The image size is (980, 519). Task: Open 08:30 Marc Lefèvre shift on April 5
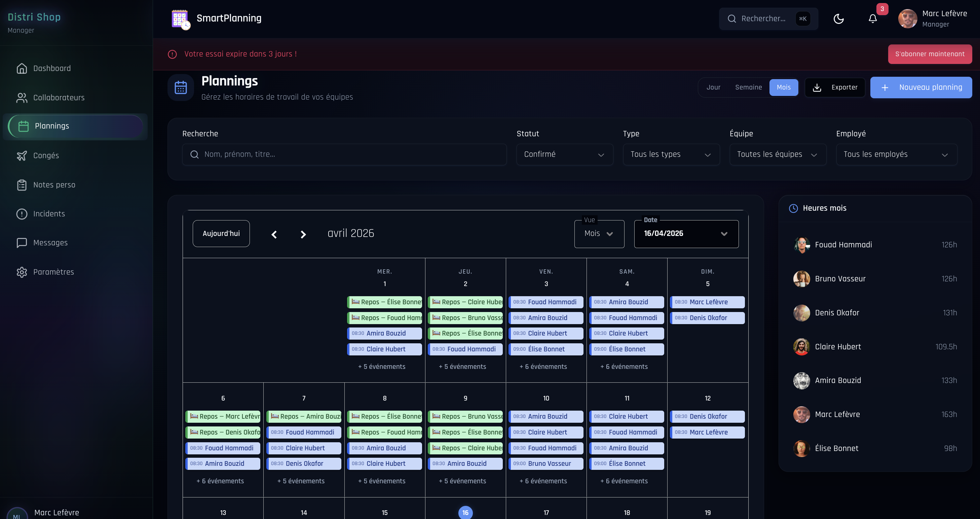(708, 302)
